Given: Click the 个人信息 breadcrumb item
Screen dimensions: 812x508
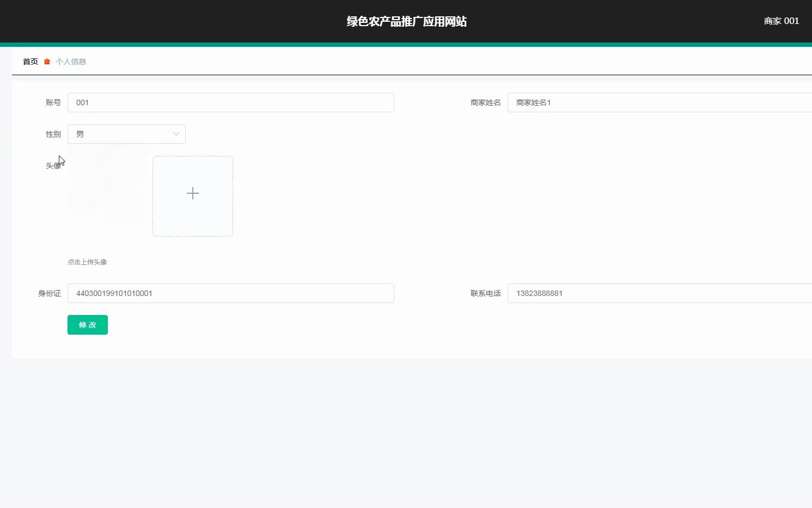Looking at the screenshot, I should [x=71, y=62].
